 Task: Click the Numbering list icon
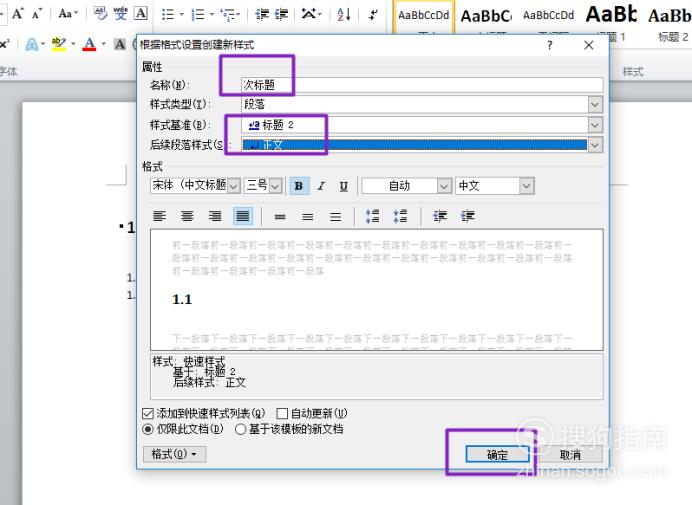point(198,15)
